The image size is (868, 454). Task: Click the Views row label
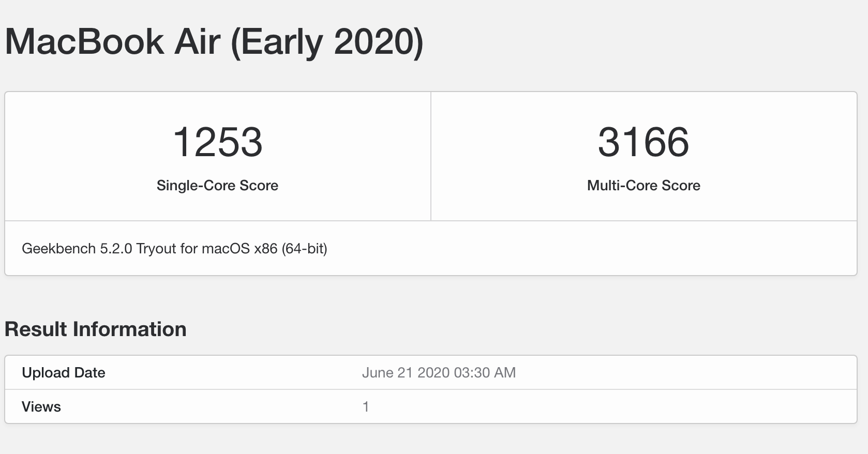[41, 407]
